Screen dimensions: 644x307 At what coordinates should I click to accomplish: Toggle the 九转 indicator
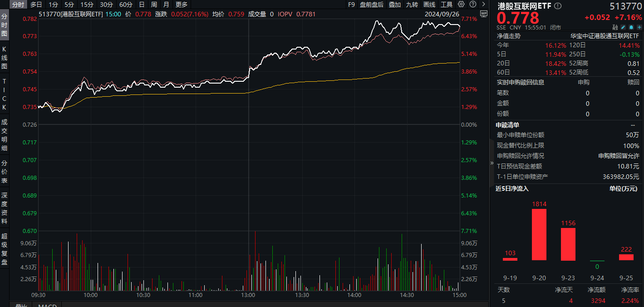(412, 5)
